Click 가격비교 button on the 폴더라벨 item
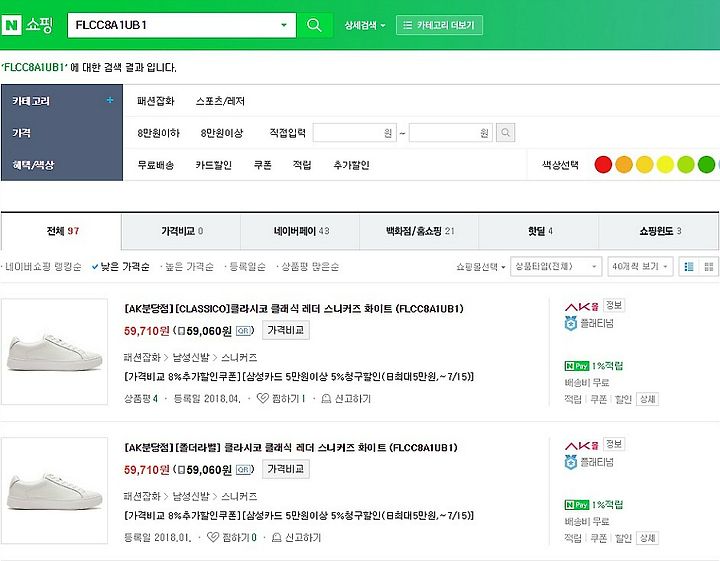This screenshot has height=561, width=720. click(286, 469)
